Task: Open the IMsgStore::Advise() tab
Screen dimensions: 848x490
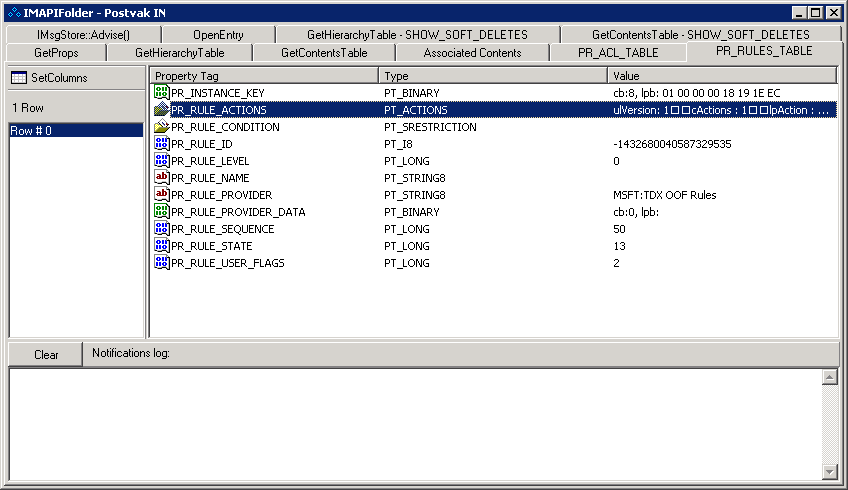Action: click(x=82, y=35)
